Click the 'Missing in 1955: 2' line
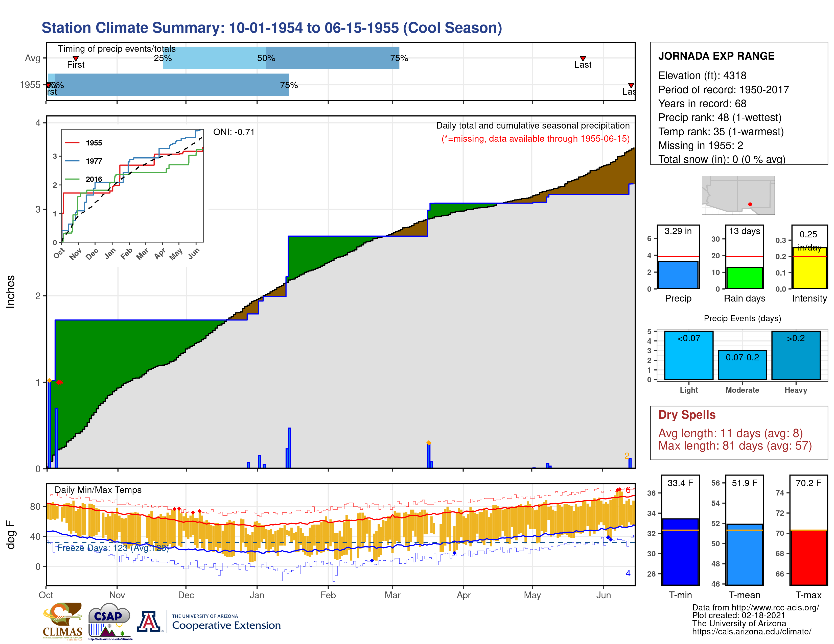Image resolution: width=834 pixels, height=644 pixels. [x=700, y=145]
